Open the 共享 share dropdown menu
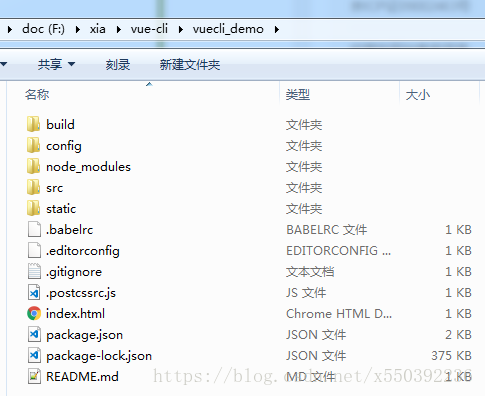This screenshot has height=396, width=485. pos(56,64)
